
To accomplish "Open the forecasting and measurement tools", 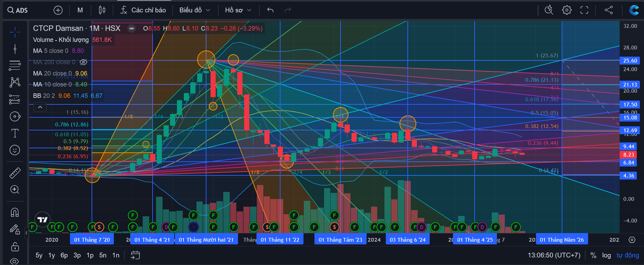I will click(x=15, y=99).
